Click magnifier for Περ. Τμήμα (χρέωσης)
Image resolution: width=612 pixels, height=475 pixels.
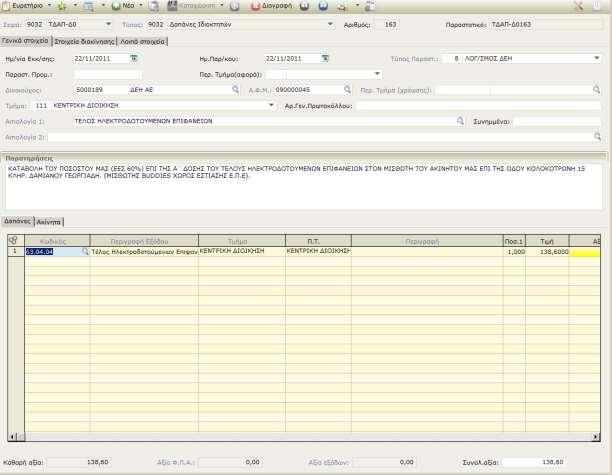[x=596, y=90]
